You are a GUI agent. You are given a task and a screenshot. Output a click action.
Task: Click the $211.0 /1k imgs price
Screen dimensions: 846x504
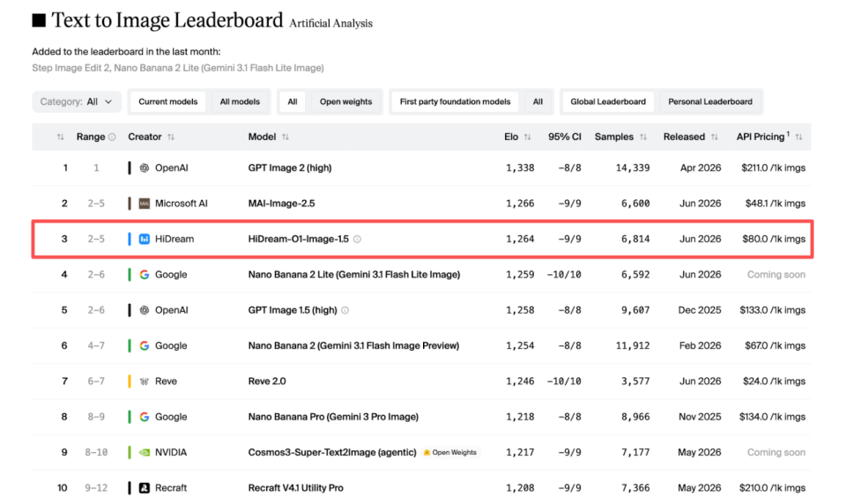pyautogui.click(x=773, y=167)
